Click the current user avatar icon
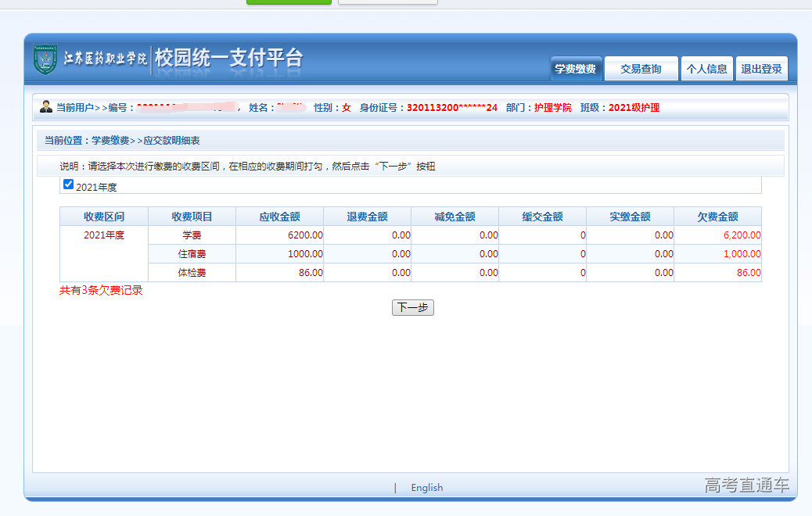 point(46,107)
